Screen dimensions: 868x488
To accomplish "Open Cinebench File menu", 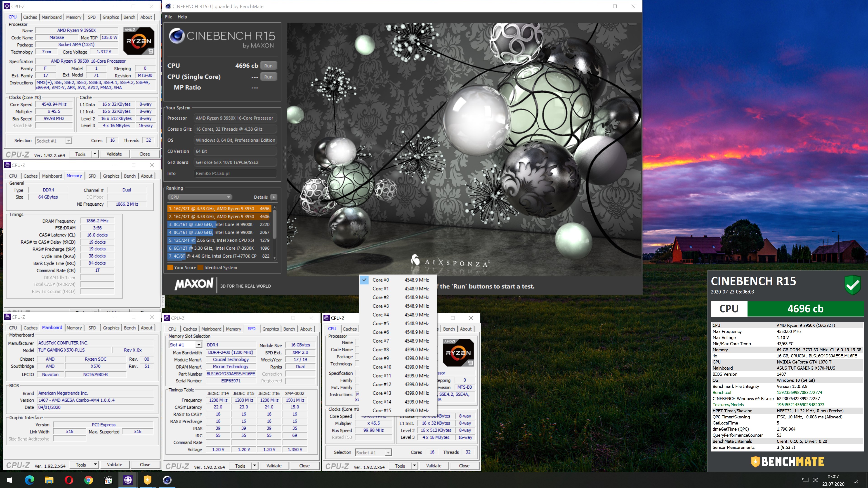I will click(x=168, y=17).
